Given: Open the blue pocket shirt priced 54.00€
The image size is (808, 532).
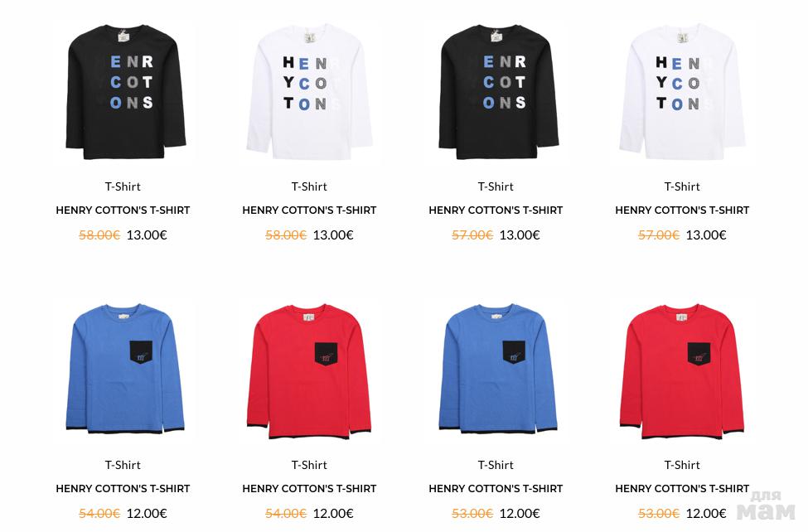Looking at the screenshot, I should coord(124,369).
